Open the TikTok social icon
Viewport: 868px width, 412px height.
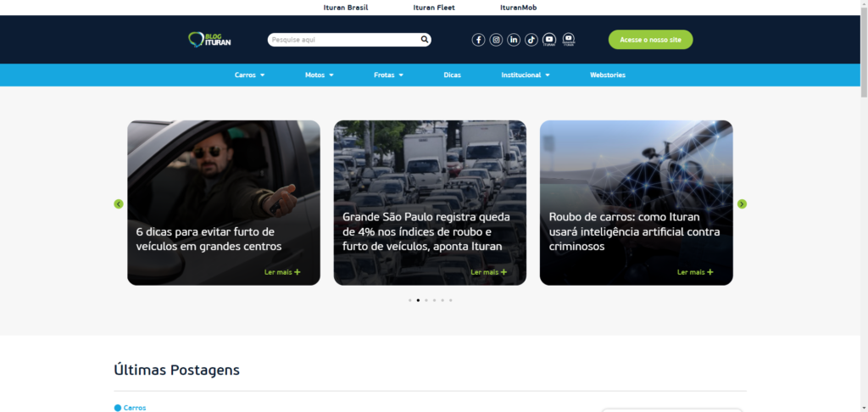(x=531, y=40)
